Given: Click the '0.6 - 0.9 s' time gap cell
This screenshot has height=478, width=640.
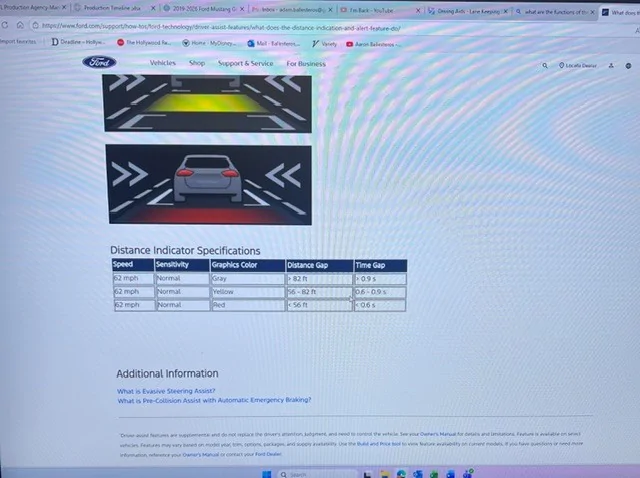Looking at the screenshot, I should (x=380, y=292).
